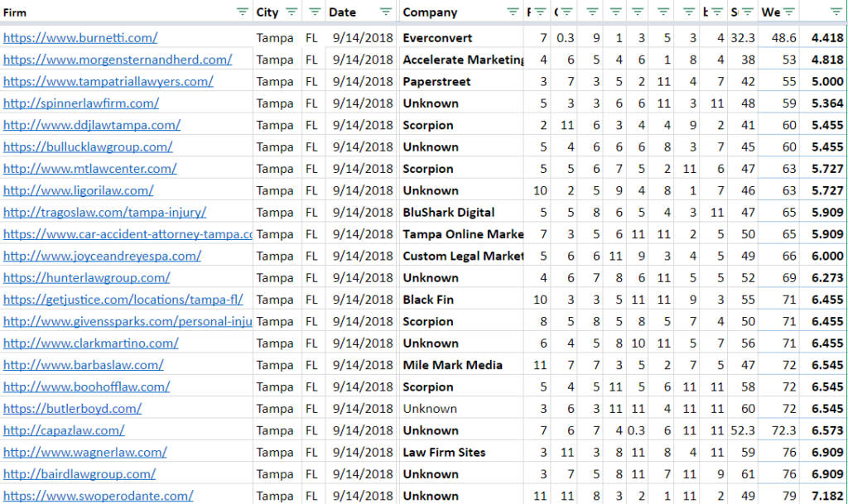
Task: Open the tampatriallawyers.com link
Action: coord(108,82)
